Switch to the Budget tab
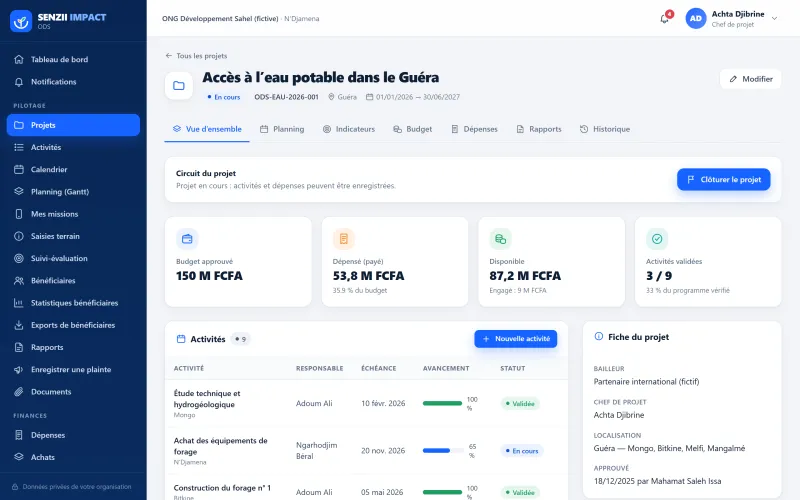 [x=413, y=129]
